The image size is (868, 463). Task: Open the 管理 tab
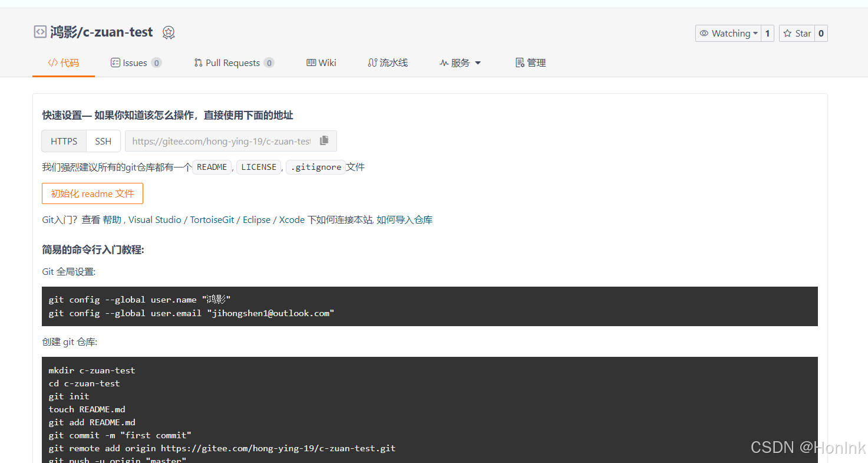(x=530, y=63)
